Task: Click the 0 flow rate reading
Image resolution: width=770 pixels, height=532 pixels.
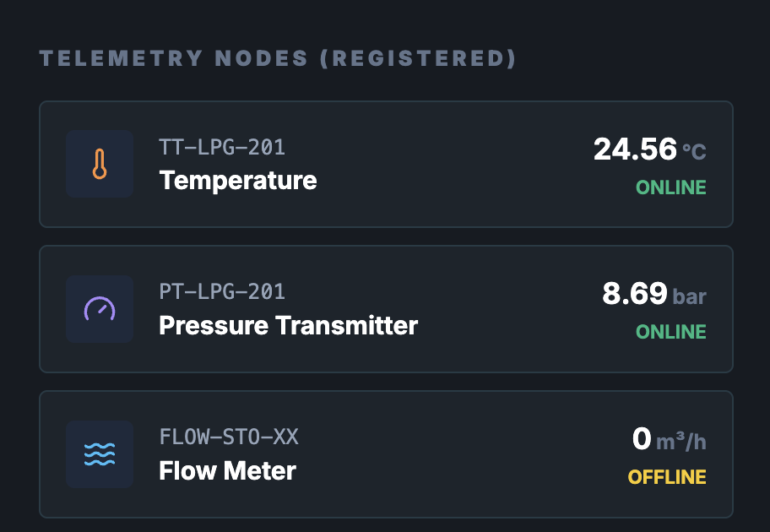Action: pyautogui.click(x=642, y=439)
